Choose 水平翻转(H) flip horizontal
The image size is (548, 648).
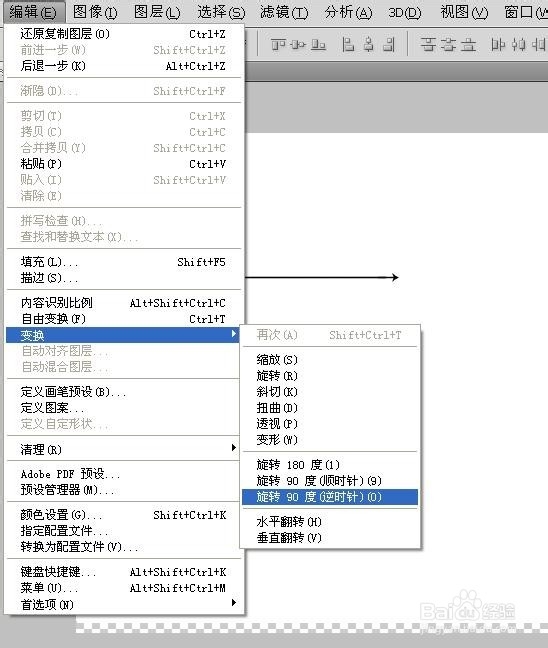click(x=330, y=522)
